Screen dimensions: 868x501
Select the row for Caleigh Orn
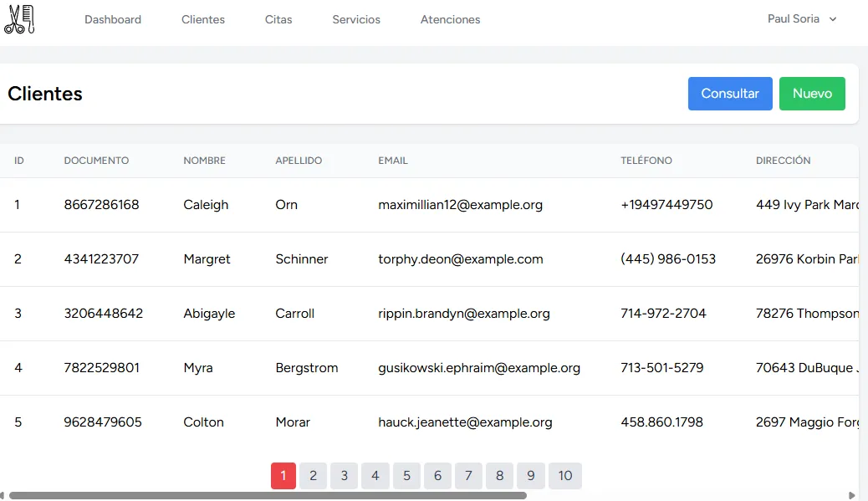(206, 205)
